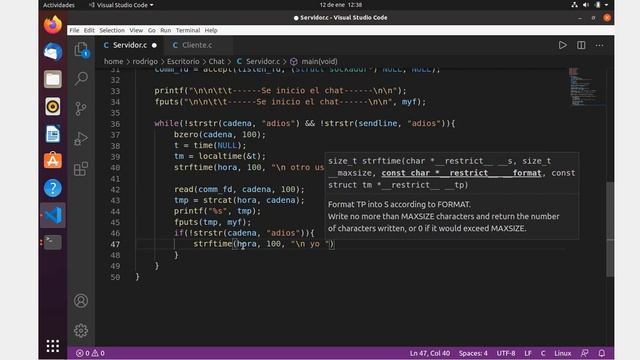The height and width of the screenshot is (360, 640).
Task: Open the Accounts menu in the activity bar
Action: (x=81, y=301)
